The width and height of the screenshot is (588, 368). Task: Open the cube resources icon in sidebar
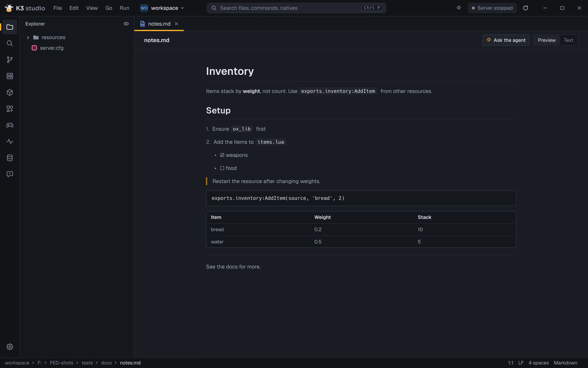point(10,93)
